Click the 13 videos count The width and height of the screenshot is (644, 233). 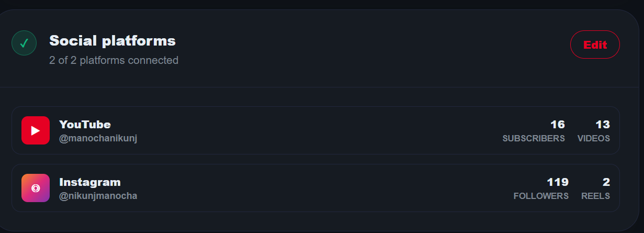click(603, 125)
